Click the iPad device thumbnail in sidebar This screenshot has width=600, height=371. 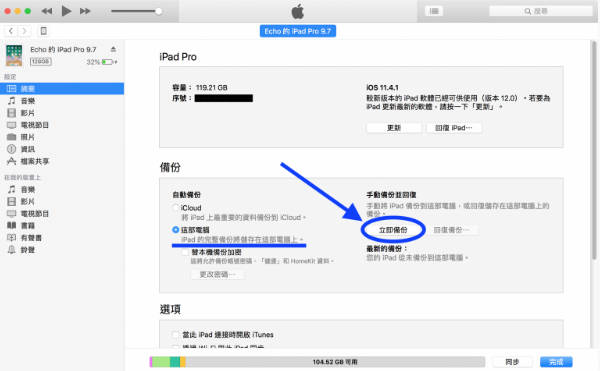click(14, 55)
